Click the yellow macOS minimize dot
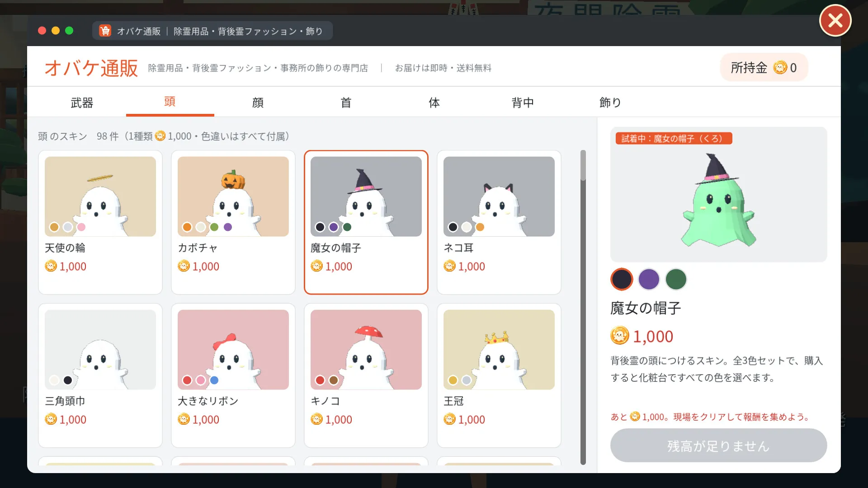The width and height of the screenshot is (868, 488). [56, 30]
